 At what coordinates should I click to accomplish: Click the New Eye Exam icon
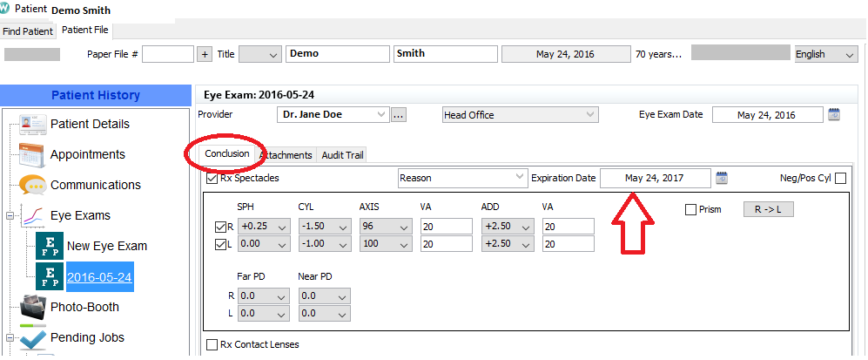(49, 246)
